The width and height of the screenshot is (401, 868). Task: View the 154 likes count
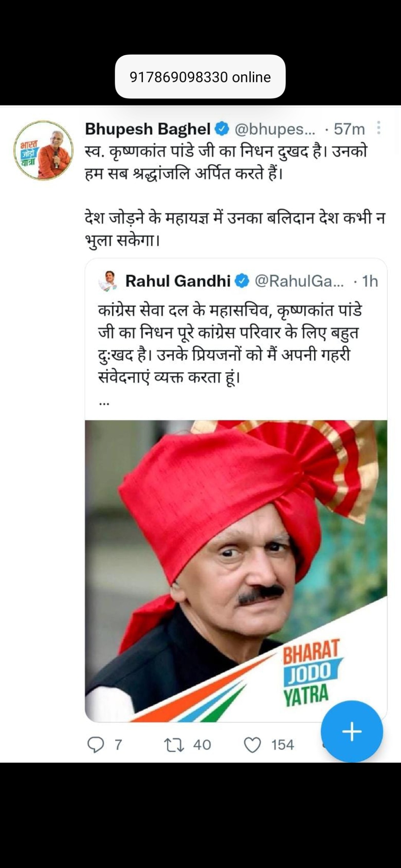(x=282, y=744)
